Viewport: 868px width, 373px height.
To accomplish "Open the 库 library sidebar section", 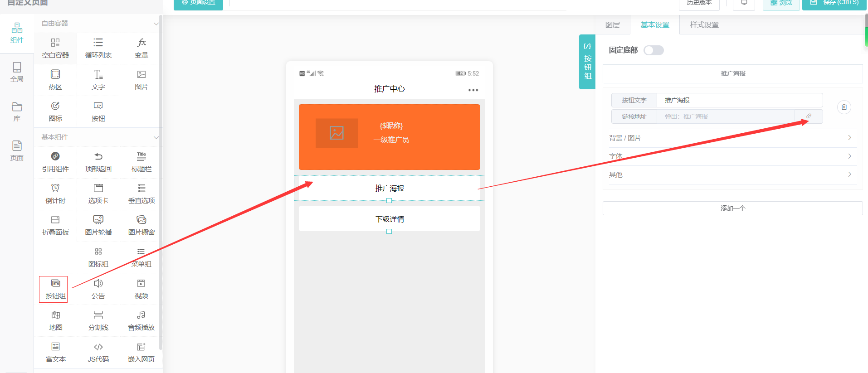I will 17,112.
